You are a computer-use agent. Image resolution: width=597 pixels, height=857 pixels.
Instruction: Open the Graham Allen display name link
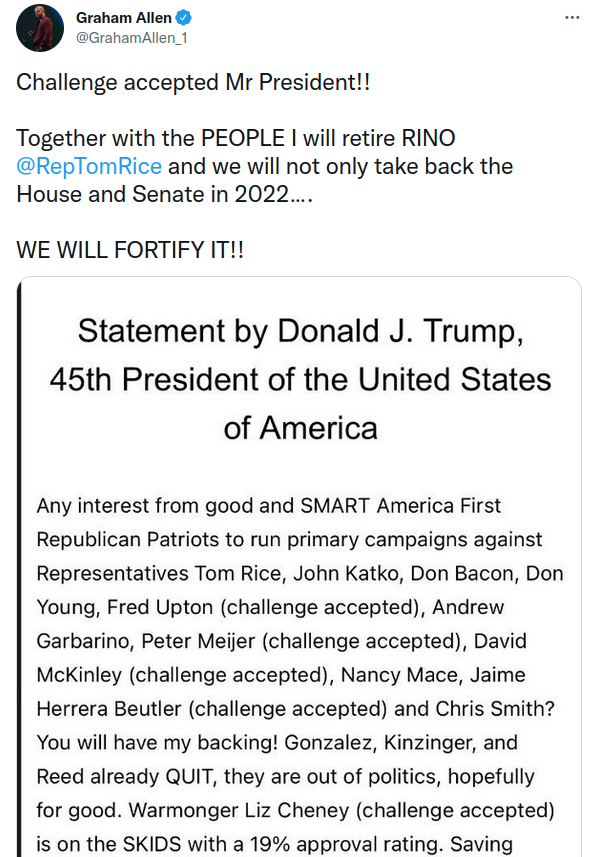coord(124,17)
